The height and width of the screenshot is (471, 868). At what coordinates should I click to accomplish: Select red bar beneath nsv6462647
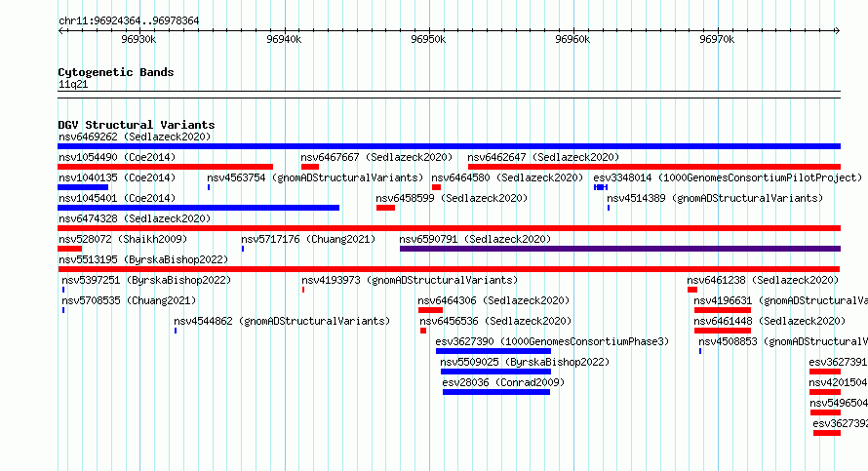(654, 167)
